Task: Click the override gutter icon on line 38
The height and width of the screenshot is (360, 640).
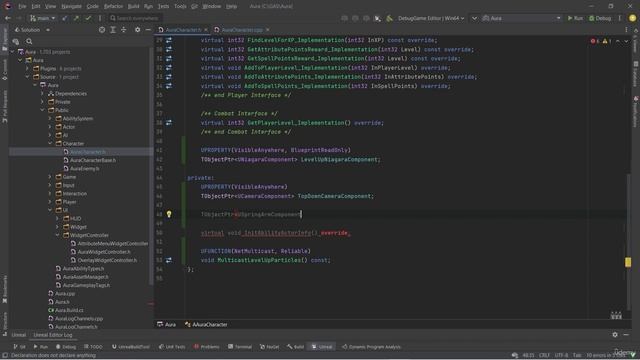Action: tap(169, 122)
